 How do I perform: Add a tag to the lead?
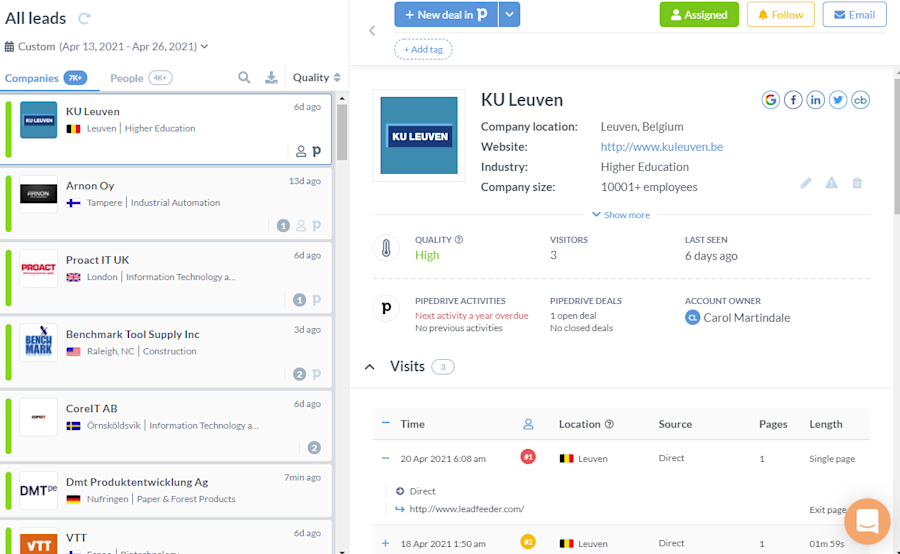pos(423,49)
